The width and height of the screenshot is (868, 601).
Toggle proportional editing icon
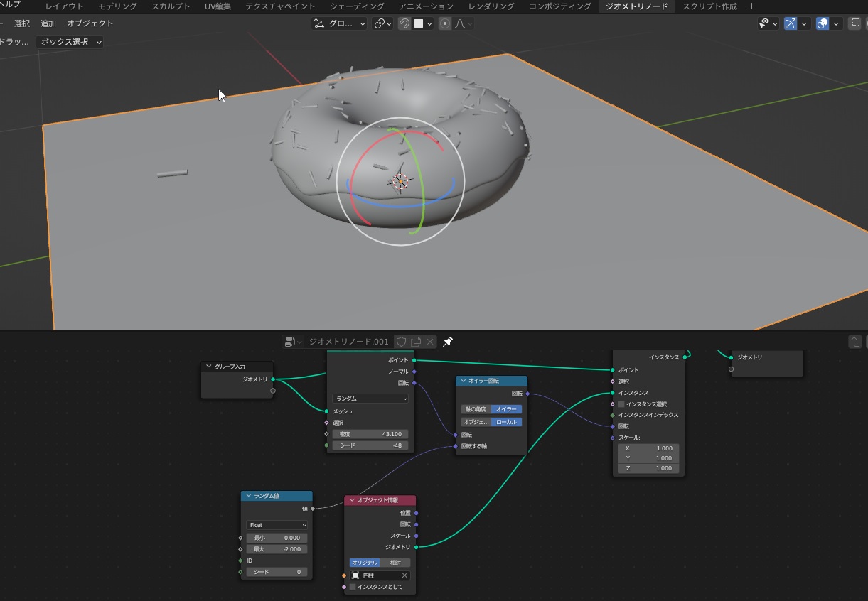[x=445, y=23]
